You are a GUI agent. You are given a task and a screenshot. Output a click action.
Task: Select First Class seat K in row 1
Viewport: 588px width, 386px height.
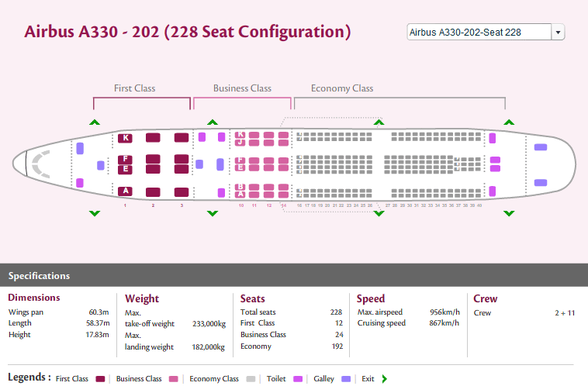[x=125, y=138]
